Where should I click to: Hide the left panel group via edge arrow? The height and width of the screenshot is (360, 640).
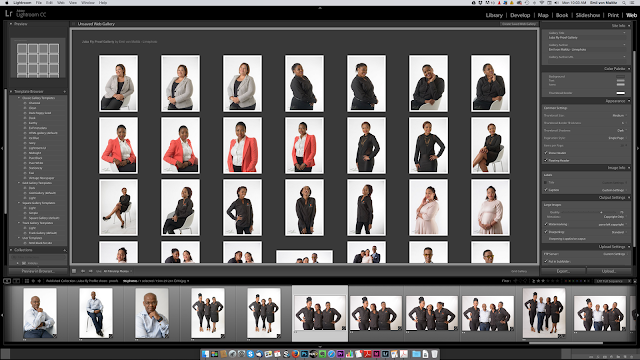pyautogui.click(x=2, y=149)
